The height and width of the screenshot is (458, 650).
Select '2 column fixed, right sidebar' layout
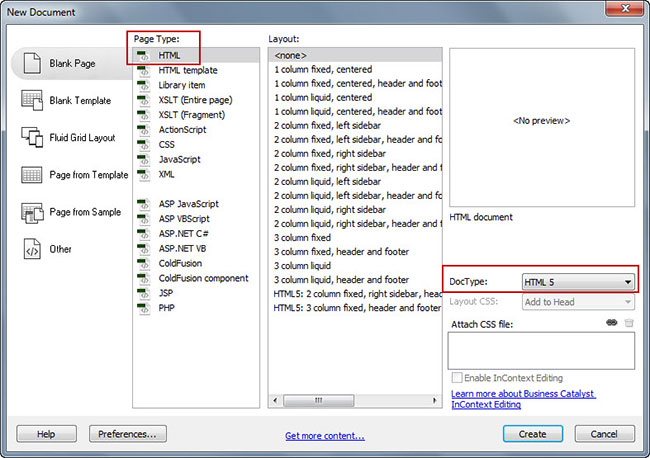click(x=355, y=153)
